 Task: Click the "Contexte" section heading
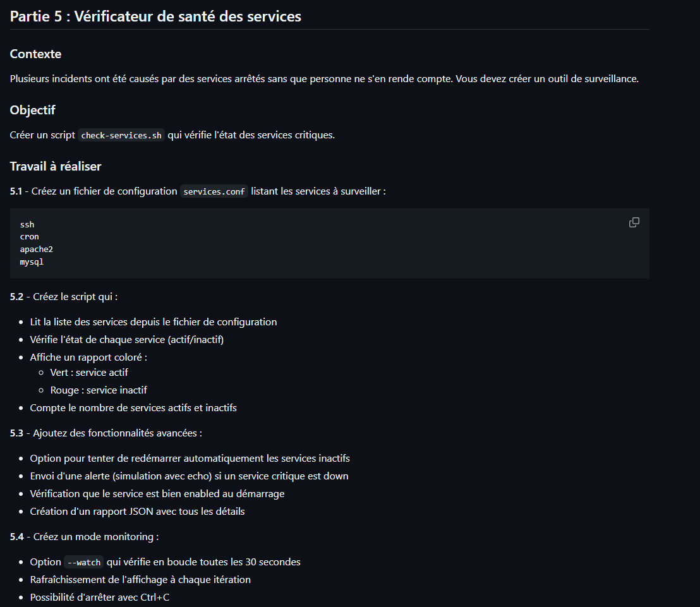pos(35,54)
